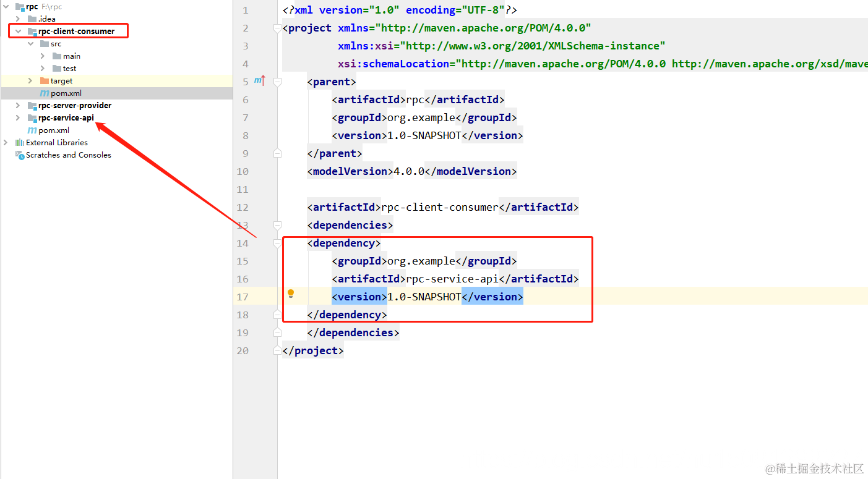Click the rpc-server-provider module folder icon
Image resolution: width=868 pixels, height=479 pixels.
coord(32,106)
